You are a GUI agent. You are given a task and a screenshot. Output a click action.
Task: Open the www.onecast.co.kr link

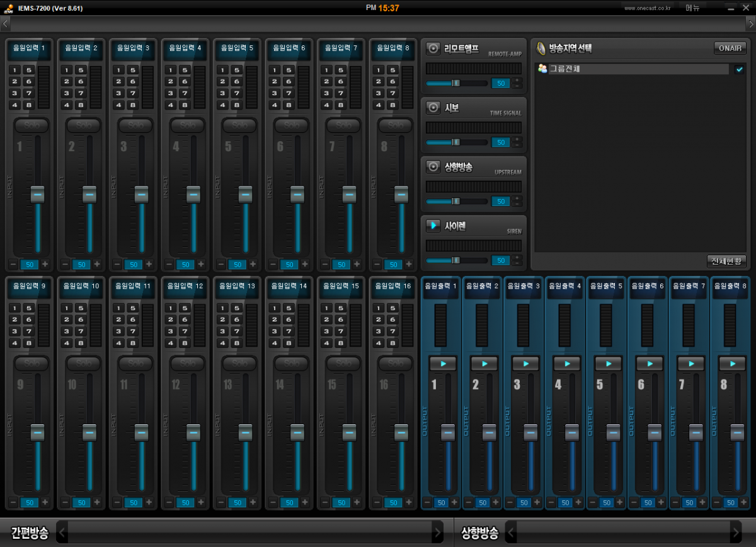pos(647,8)
